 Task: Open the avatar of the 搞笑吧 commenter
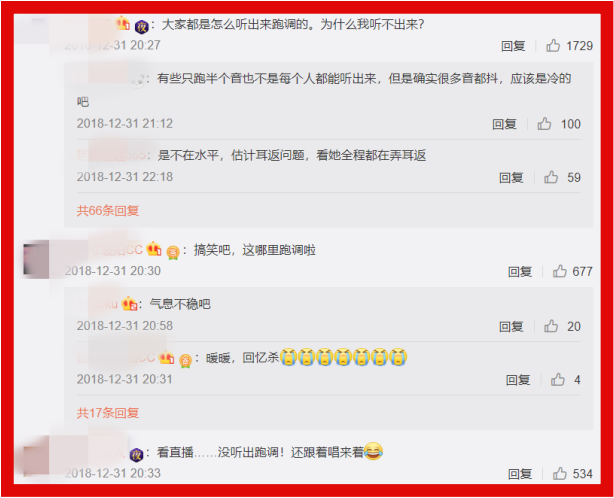[x=36, y=259]
